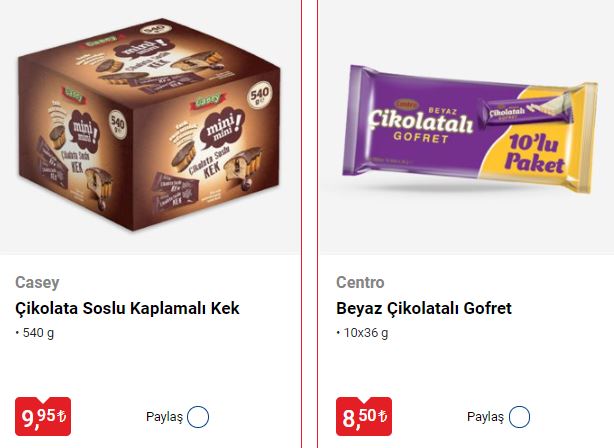Click the Casey brand name

point(37,282)
